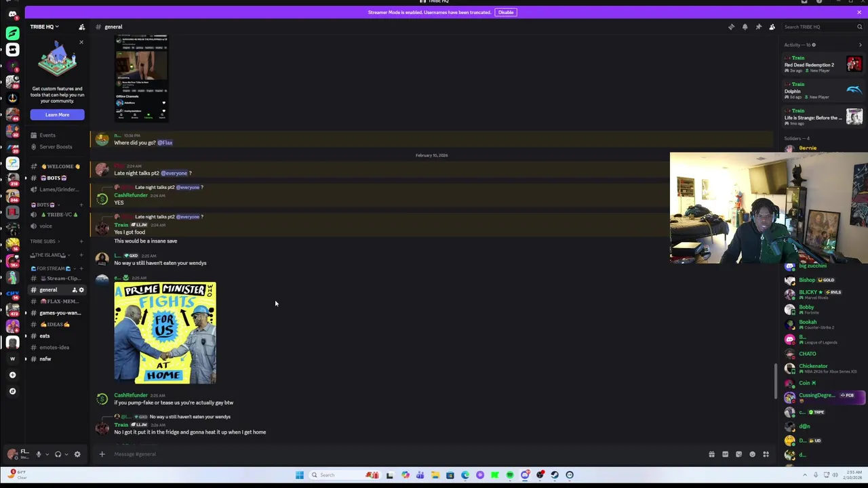Screen dimensions: 868x488
Task: Open the emoji picker icon
Action: (x=752, y=454)
